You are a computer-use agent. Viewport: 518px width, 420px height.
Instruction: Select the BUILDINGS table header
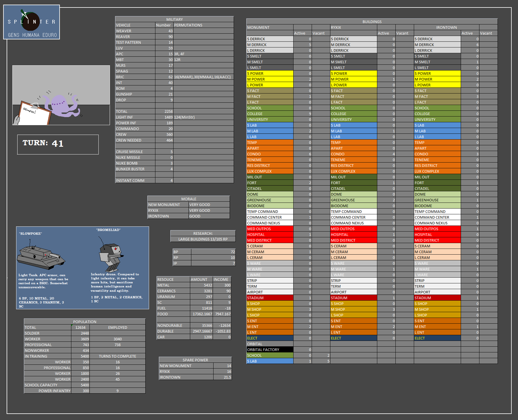[x=372, y=22]
